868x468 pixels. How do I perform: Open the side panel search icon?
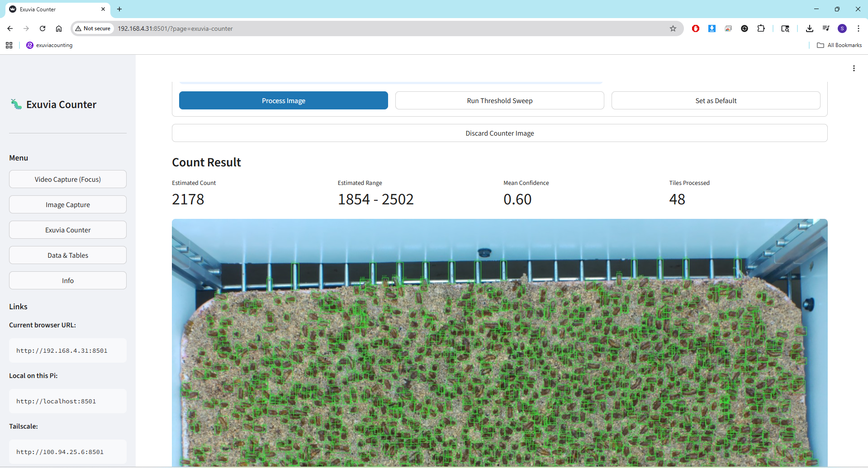click(785, 28)
